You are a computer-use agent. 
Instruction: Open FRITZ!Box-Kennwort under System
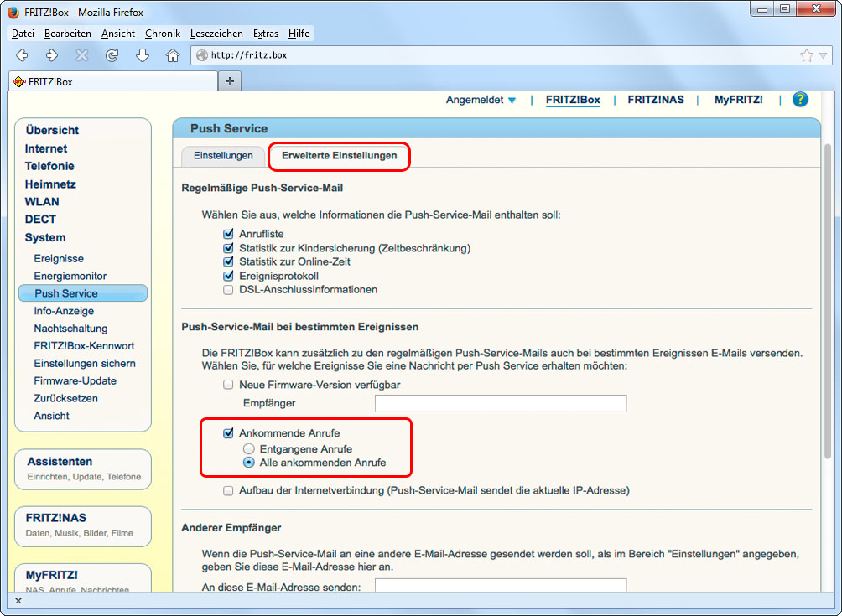(85, 346)
